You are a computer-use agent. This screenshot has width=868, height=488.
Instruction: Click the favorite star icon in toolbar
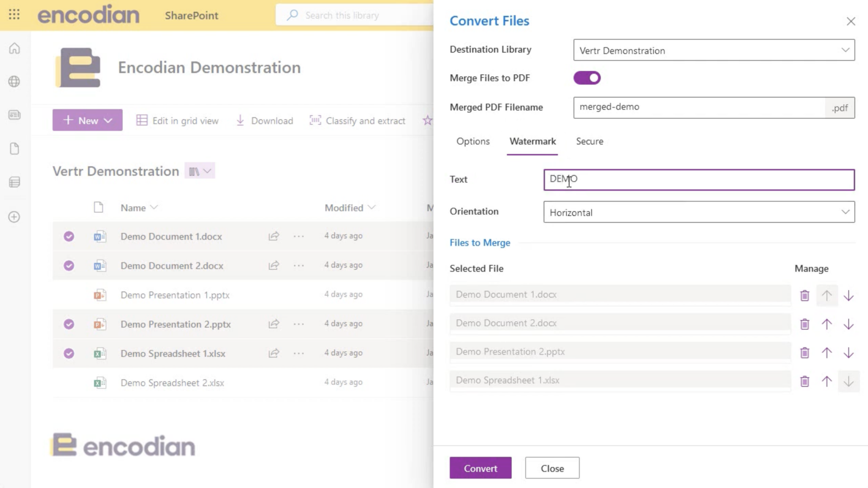(x=427, y=120)
